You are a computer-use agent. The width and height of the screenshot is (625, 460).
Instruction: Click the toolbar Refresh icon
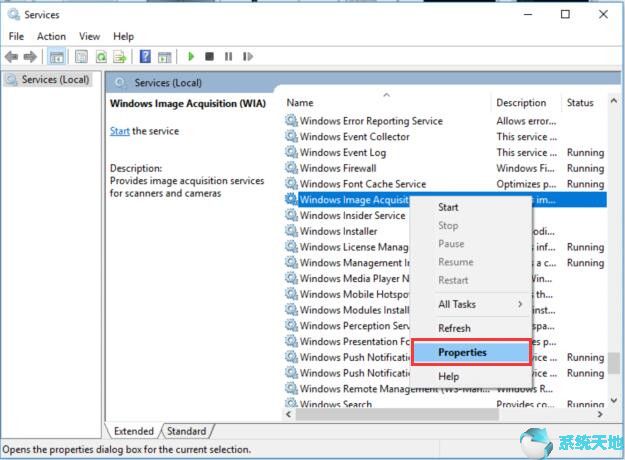point(101,57)
